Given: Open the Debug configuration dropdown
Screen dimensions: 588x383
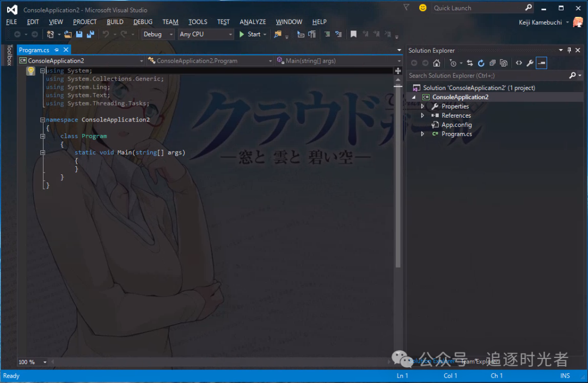Looking at the screenshot, I should [x=158, y=34].
